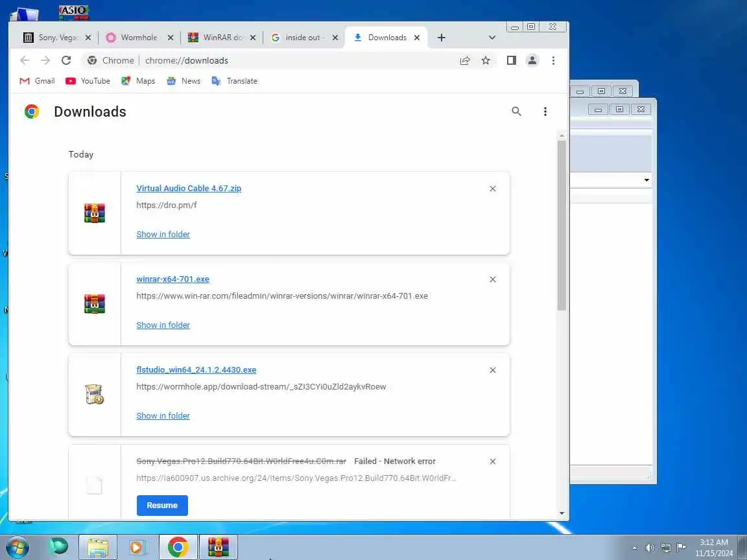Image resolution: width=747 pixels, height=560 pixels.
Task: Show hidden system tray icons
Action: coord(634,548)
